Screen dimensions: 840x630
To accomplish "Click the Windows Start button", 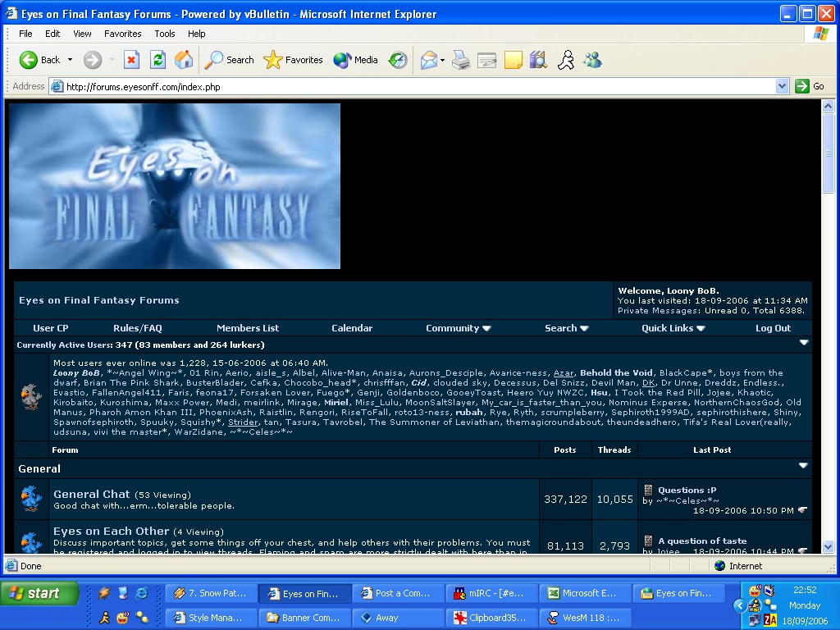I will 39,593.
